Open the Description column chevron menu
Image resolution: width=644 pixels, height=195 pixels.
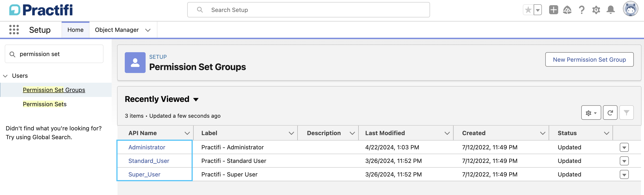coord(352,133)
